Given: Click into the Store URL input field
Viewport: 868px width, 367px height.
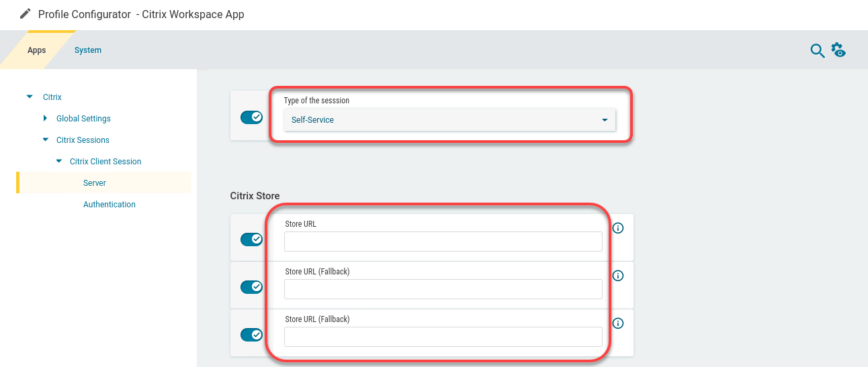Looking at the screenshot, I should (x=443, y=242).
